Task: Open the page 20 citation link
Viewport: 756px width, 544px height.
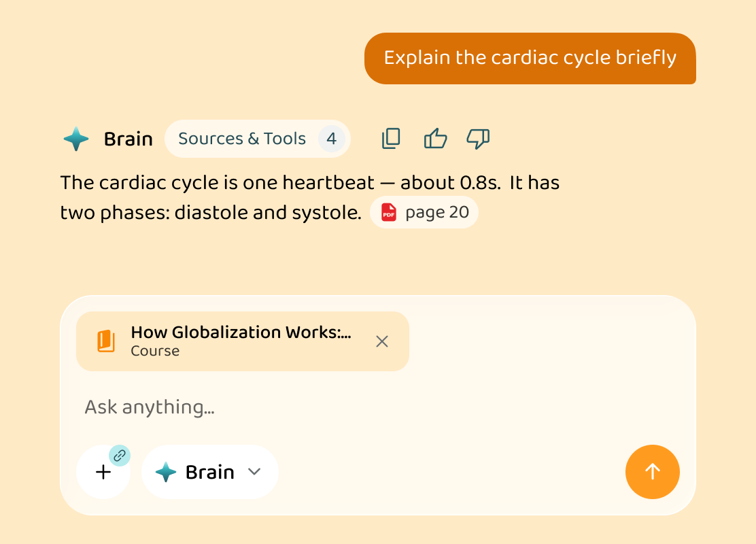Action: pos(424,212)
